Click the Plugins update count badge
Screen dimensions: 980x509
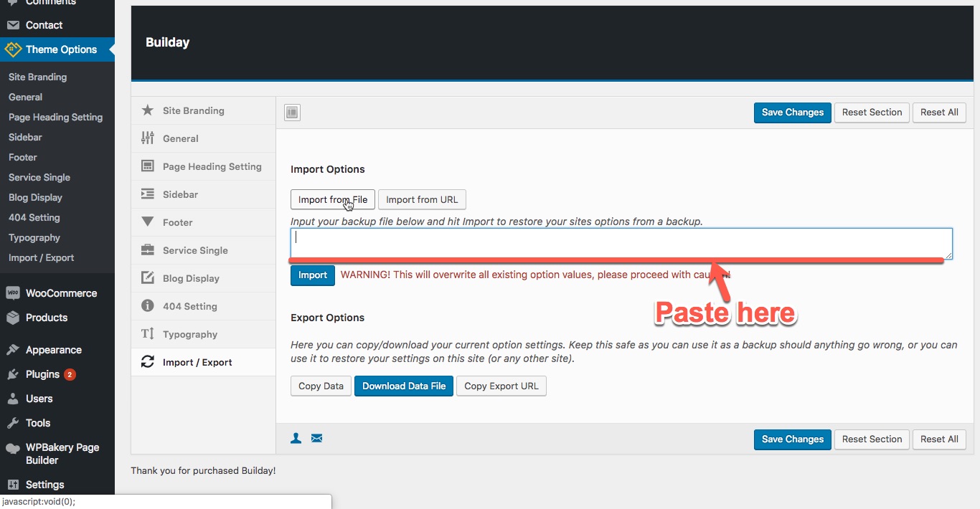[70, 374]
